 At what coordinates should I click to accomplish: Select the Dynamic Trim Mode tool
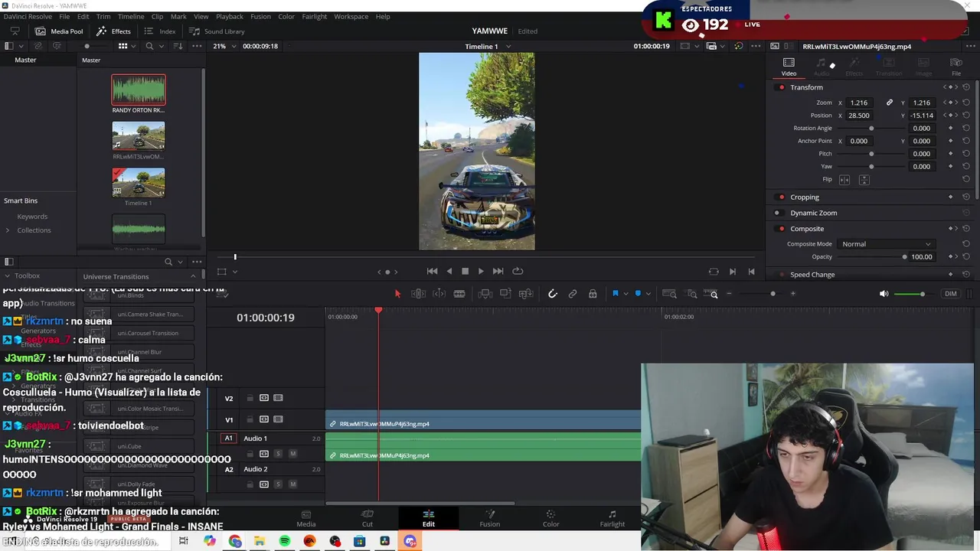[439, 294]
